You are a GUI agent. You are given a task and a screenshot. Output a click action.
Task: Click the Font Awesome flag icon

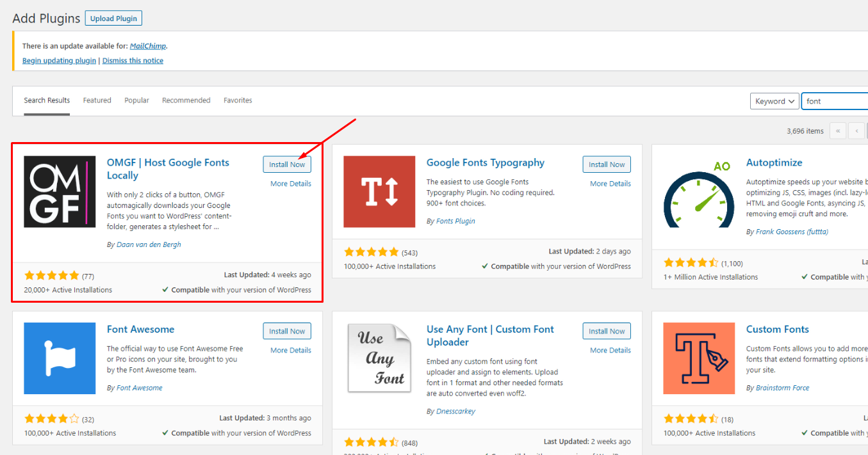coord(60,358)
